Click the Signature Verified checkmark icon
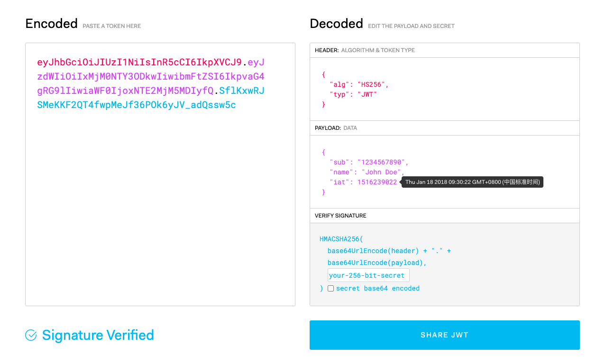Image resolution: width=615 pixels, height=364 pixels. (31, 336)
